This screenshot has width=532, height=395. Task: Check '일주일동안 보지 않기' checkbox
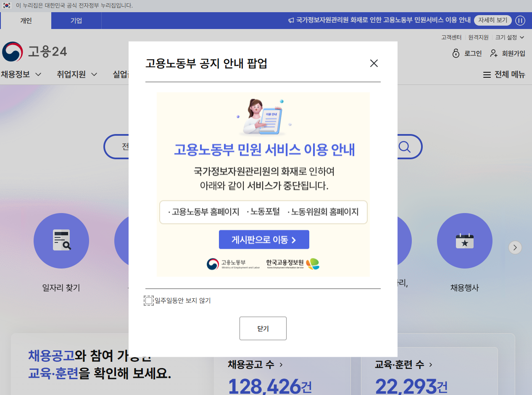[x=149, y=300]
